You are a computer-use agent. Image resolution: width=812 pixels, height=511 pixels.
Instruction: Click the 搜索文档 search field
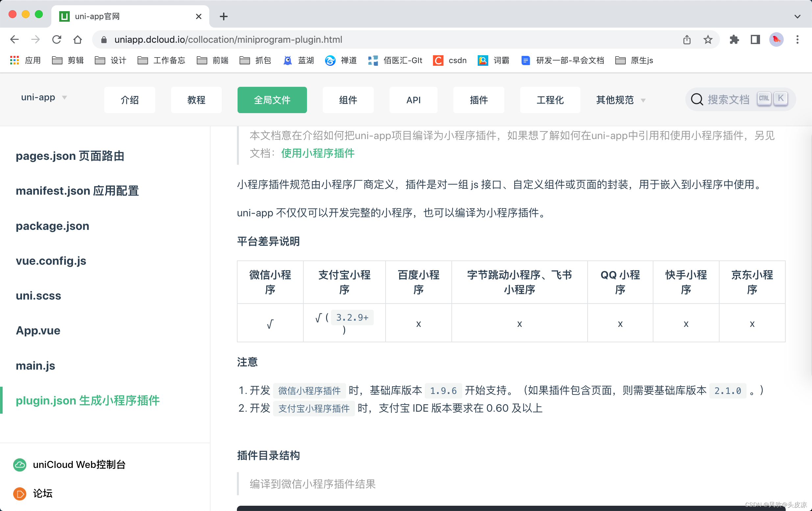point(728,99)
